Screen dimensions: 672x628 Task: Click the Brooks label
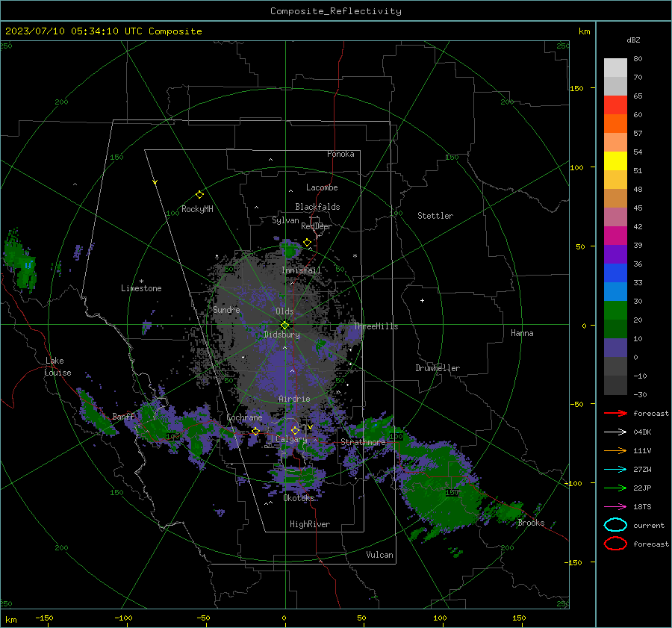pos(531,523)
